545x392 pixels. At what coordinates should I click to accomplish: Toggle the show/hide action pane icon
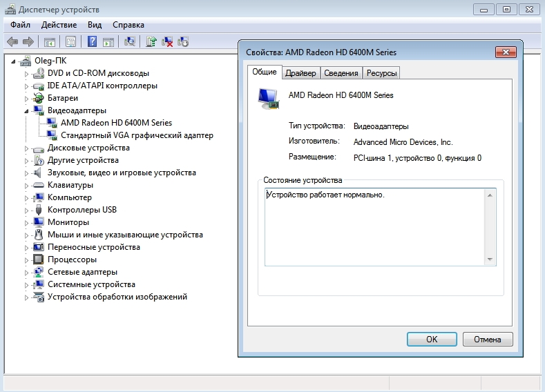pos(108,42)
